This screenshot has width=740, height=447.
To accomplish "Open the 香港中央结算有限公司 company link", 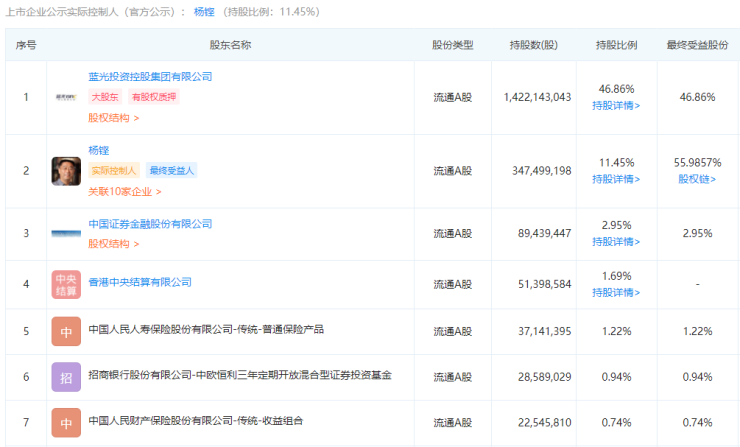I will pyautogui.click(x=140, y=283).
